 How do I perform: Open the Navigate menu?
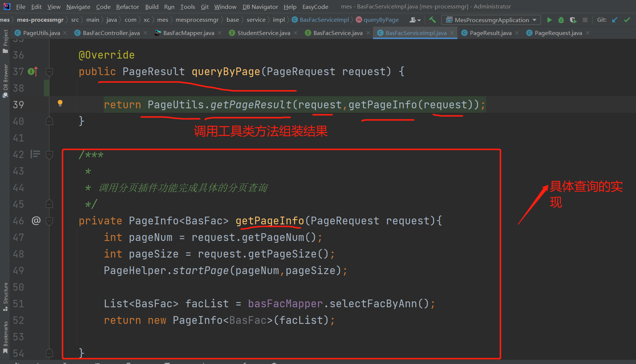coord(78,7)
